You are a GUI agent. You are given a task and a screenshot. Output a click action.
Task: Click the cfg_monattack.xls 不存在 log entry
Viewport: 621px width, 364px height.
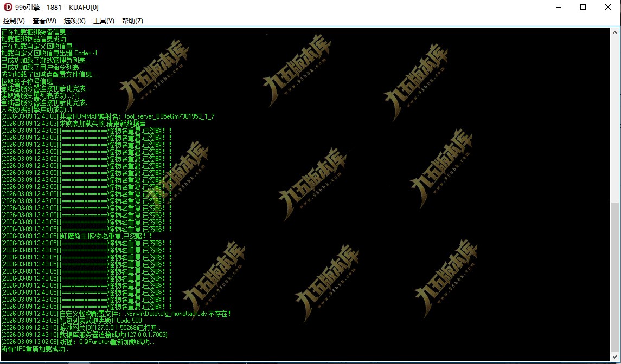116,314
